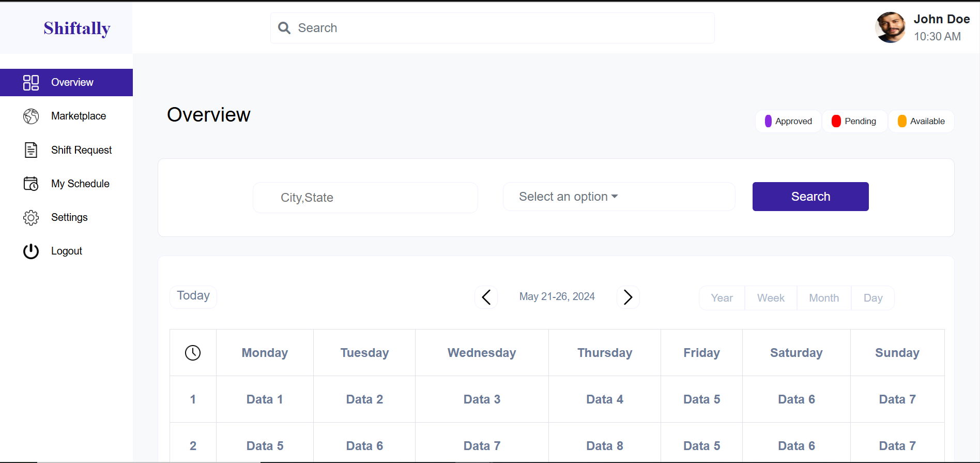This screenshot has width=980, height=463.
Task: Switch calendar to Year view
Action: coord(722,298)
